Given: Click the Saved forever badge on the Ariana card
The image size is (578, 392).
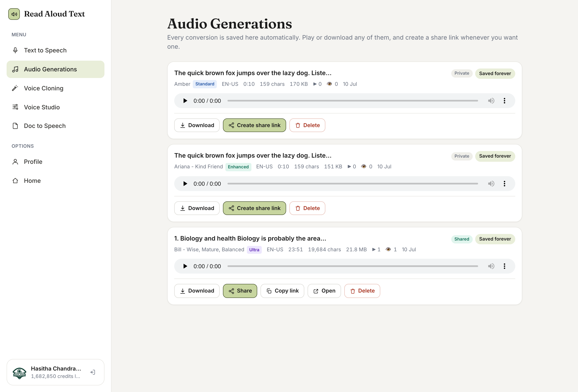Looking at the screenshot, I should point(495,156).
